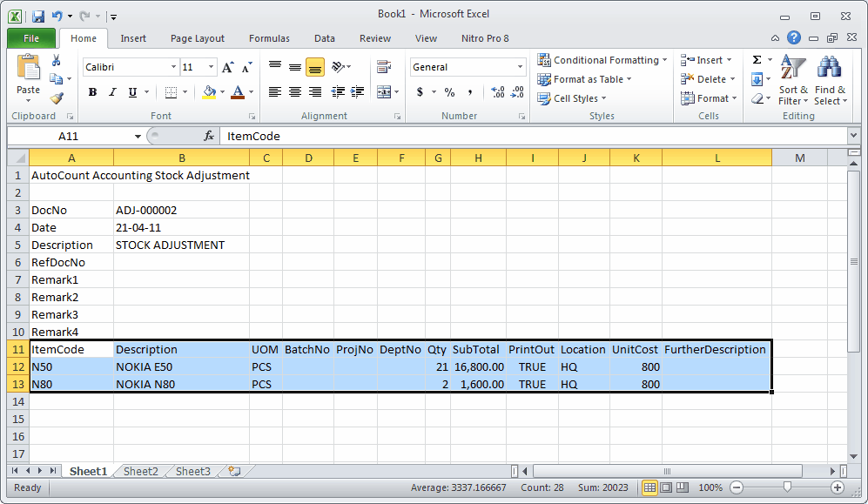Click the Cut scissors icon
The height and width of the screenshot is (504, 868).
[x=56, y=60]
